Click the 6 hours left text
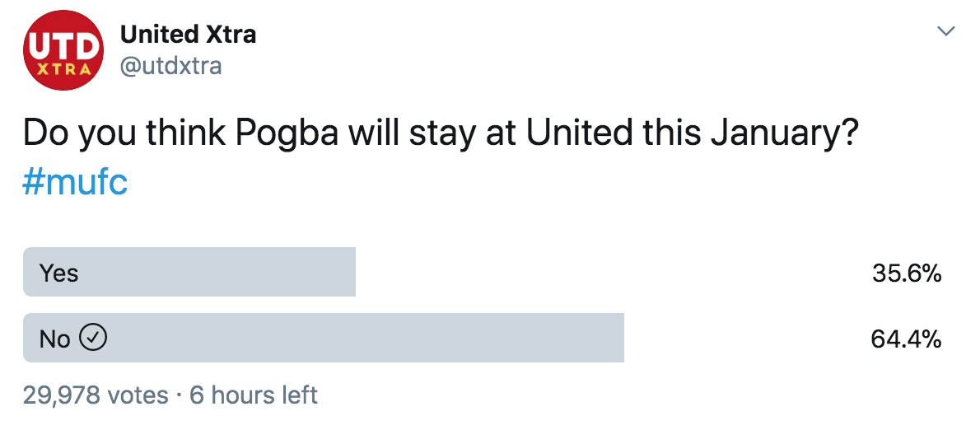The image size is (980, 430). click(254, 395)
